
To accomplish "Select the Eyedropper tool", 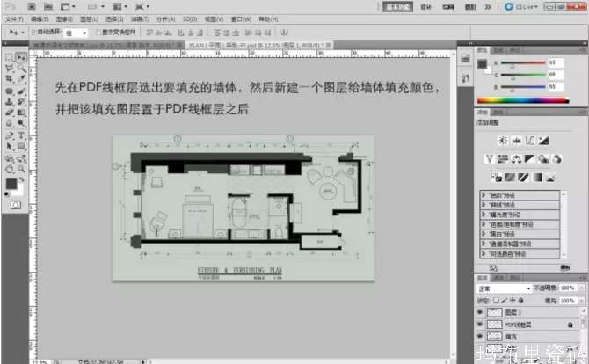I will tap(21, 79).
